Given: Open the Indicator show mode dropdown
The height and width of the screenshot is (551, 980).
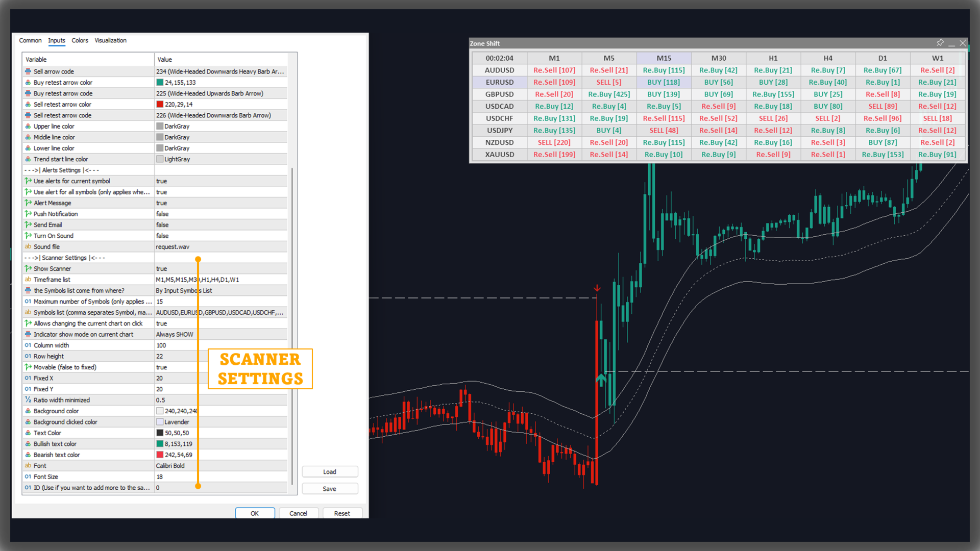Looking at the screenshot, I should (x=219, y=334).
